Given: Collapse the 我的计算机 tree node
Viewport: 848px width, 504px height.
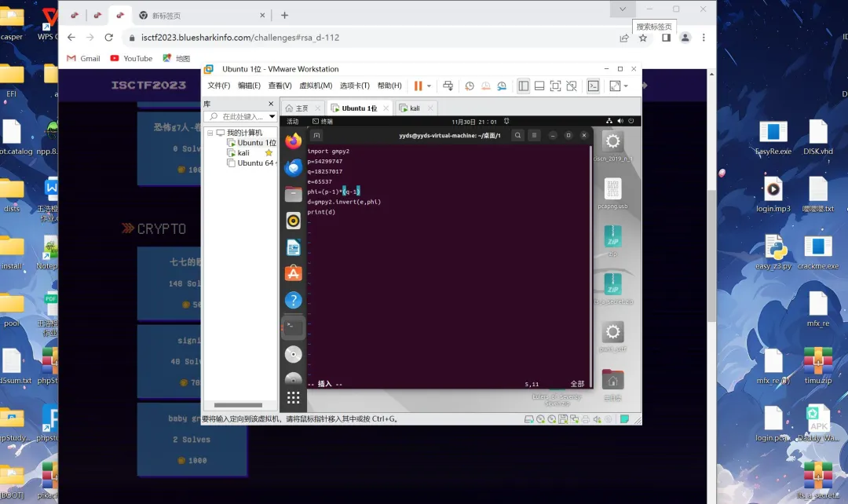Looking at the screenshot, I should 210,133.
